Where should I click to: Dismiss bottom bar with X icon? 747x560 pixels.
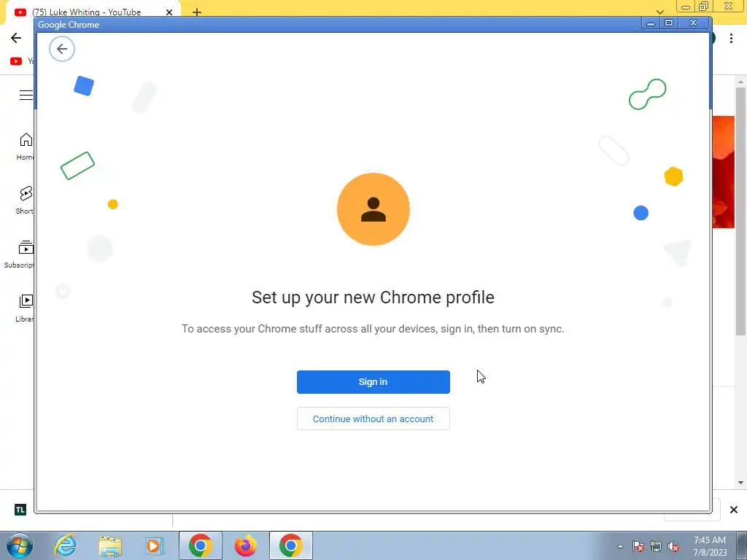(x=734, y=510)
